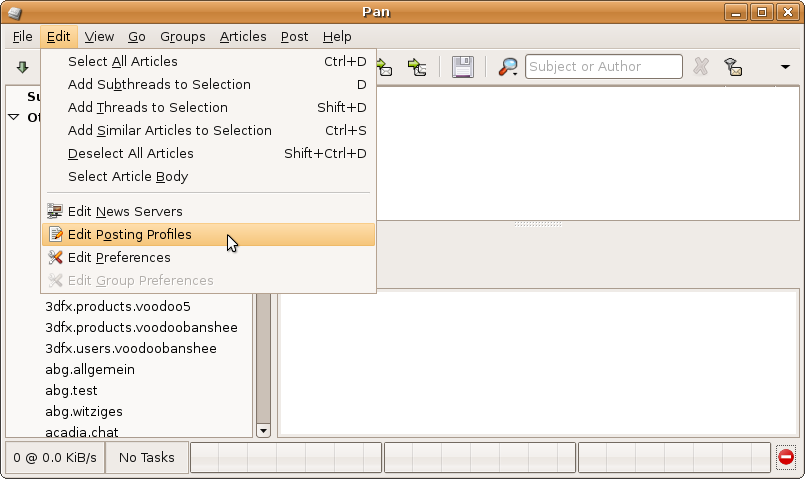The width and height of the screenshot is (805, 479).
Task: Open the Articles menu
Action: tap(243, 36)
